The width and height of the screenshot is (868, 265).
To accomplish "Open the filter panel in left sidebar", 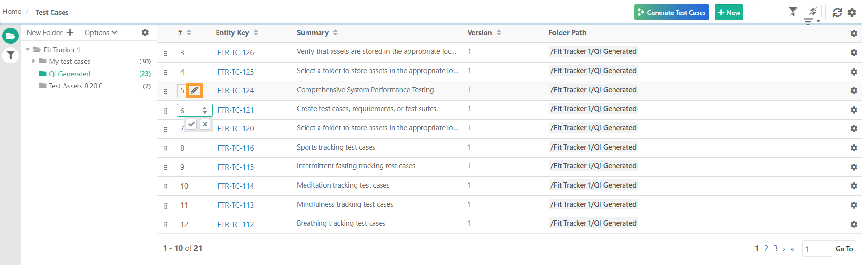I will 11,55.
